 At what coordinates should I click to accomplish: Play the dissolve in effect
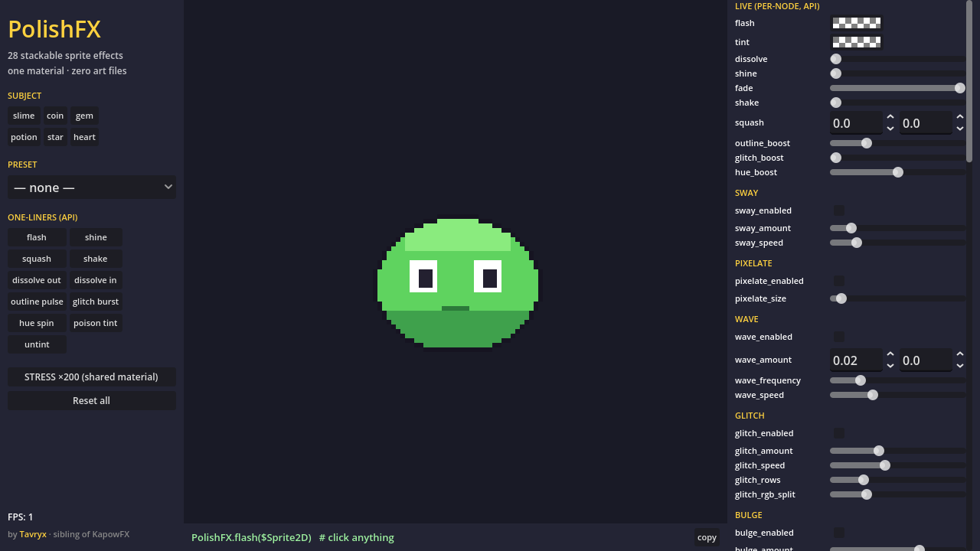tap(96, 280)
